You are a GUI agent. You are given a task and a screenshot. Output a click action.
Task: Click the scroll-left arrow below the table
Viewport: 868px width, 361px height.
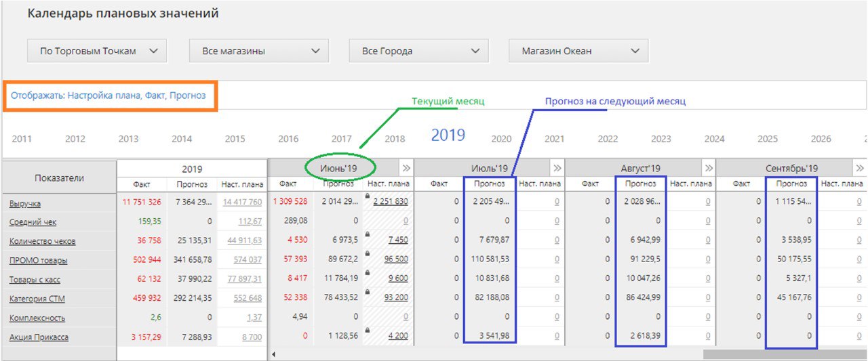273,354
